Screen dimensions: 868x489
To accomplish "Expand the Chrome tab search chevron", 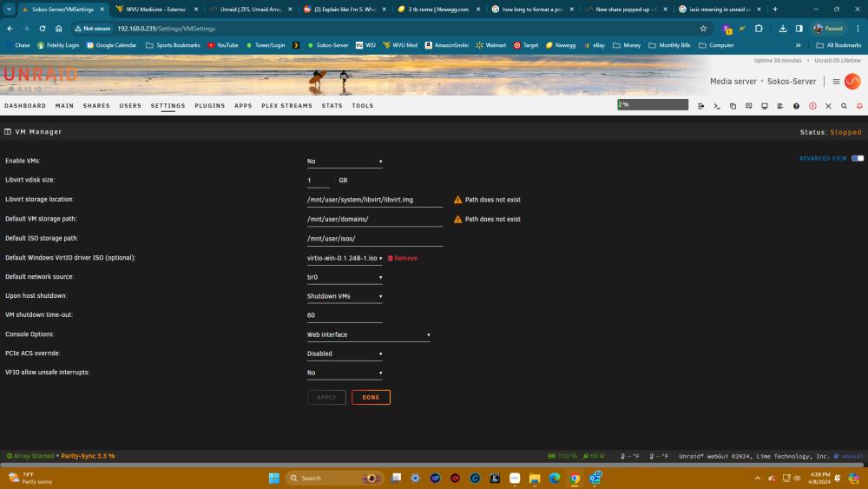I will [9, 10].
